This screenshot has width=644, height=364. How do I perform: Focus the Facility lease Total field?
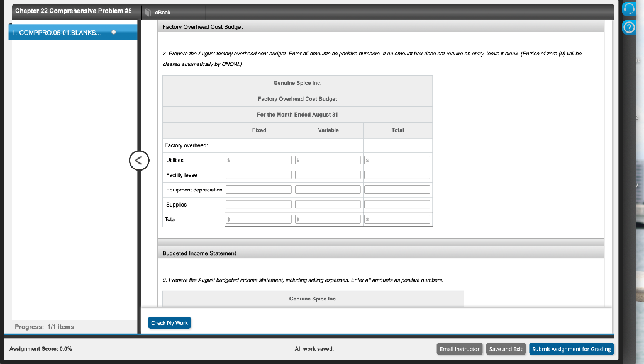397,175
